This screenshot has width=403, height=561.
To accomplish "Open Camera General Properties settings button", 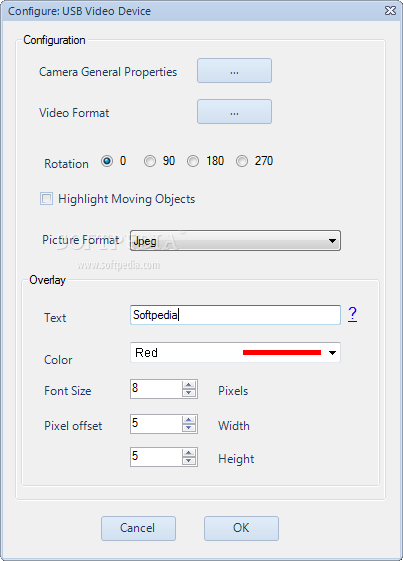I will tap(234, 71).
